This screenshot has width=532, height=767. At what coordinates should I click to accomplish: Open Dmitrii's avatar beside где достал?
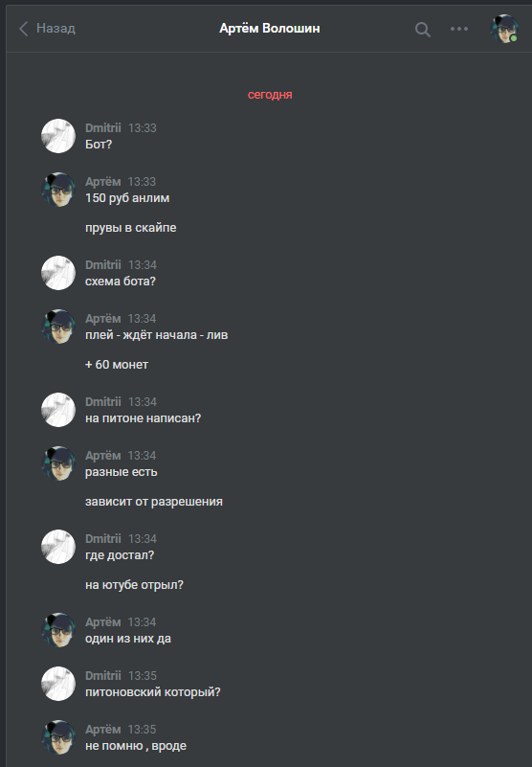[58, 547]
